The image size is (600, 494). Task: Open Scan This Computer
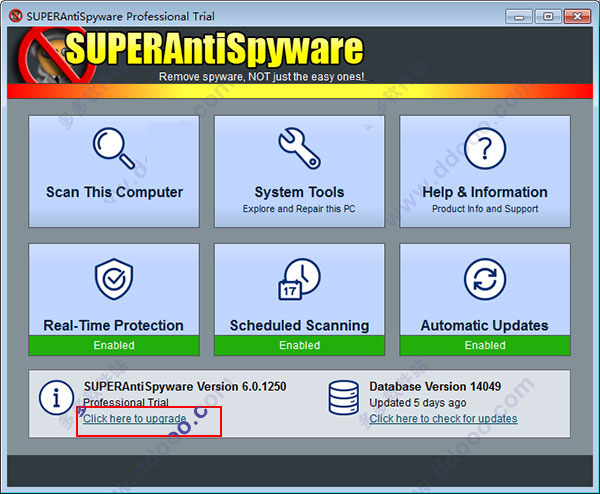(x=114, y=171)
